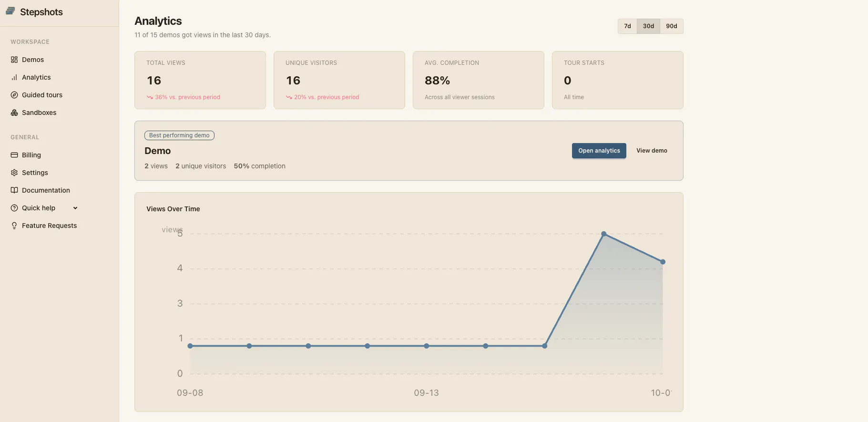Click the Total Views stat card
The height and width of the screenshot is (422, 868).
pyautogui.click(x=200, y=80)
